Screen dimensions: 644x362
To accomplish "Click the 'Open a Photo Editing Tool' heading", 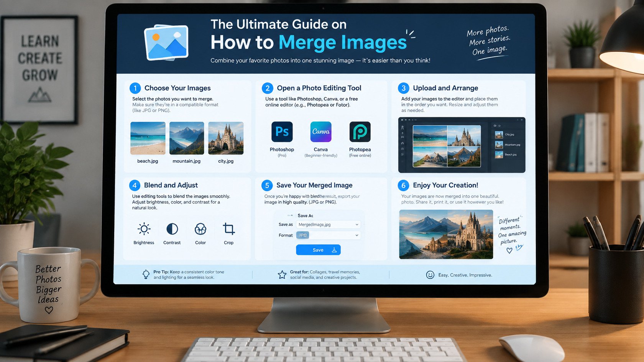I will [319, 88].
